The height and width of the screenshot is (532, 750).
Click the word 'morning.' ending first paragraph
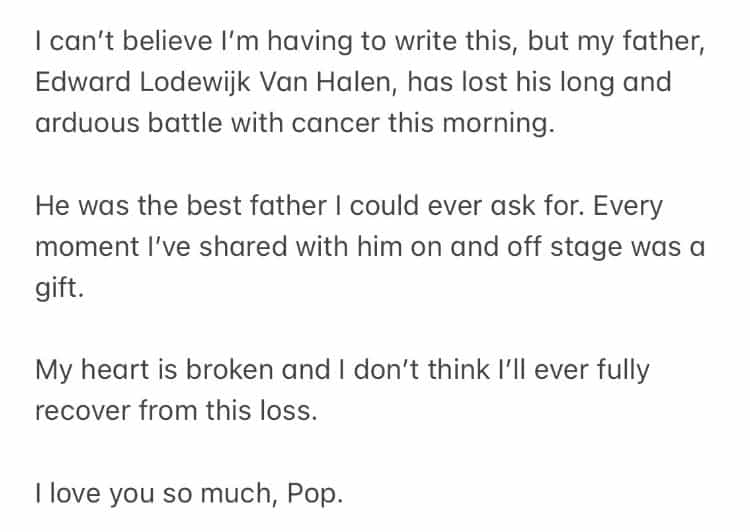pyautogui.click(x=498, y=124)
